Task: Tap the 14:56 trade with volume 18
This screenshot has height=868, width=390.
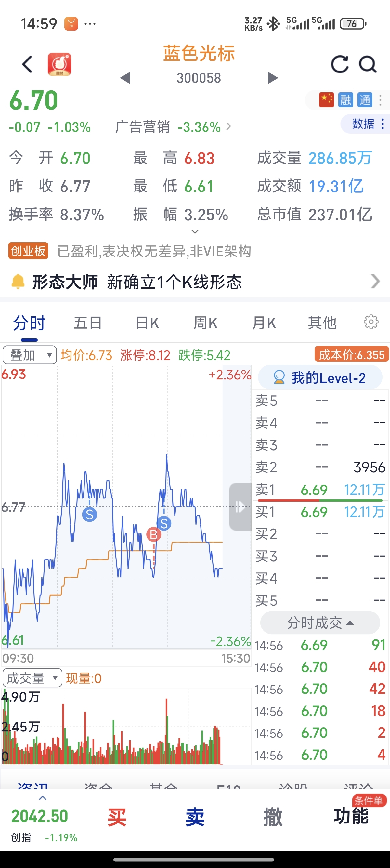Action: 320,711
